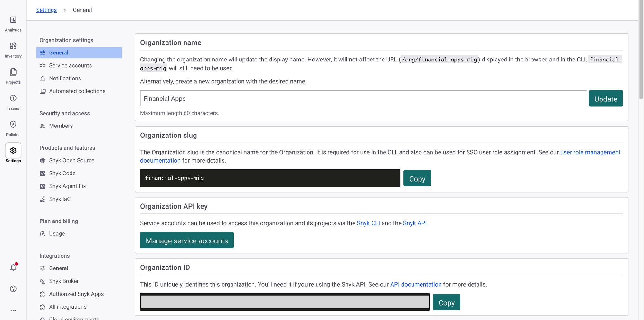Open the more options ellipsis icon
This screenshot has height=320, width=644.
pos(13,311)
